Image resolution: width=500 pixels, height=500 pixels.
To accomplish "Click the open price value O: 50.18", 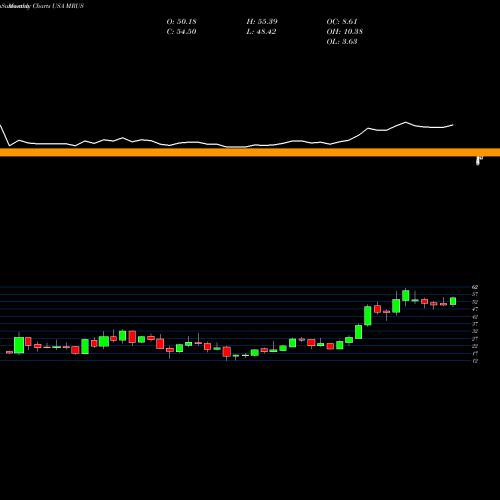I will click(181, 22).
